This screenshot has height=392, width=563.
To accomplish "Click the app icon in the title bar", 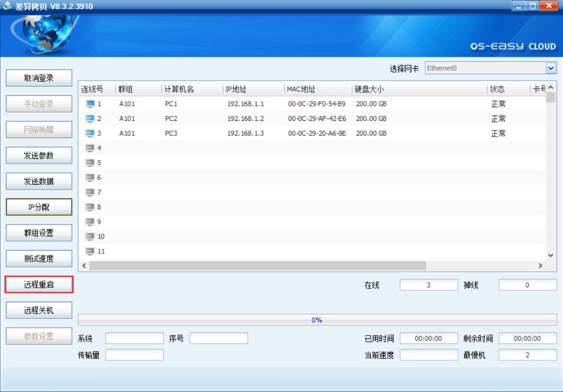I will coord(7,6).
